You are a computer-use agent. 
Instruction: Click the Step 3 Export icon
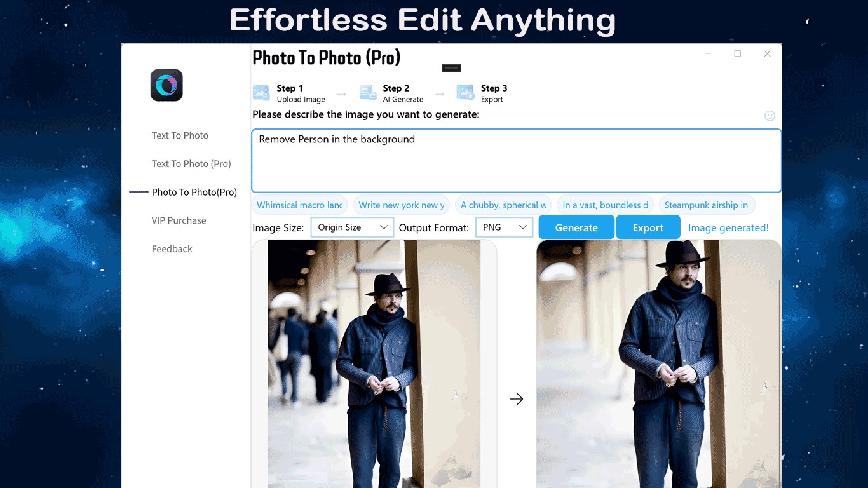(x=465, y=93)
